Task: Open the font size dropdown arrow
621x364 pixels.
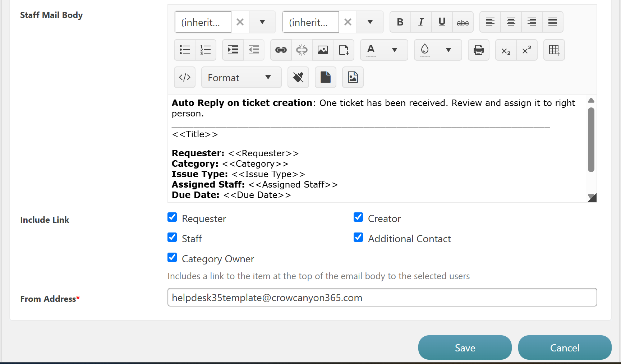Action: [x=370, y=22]
